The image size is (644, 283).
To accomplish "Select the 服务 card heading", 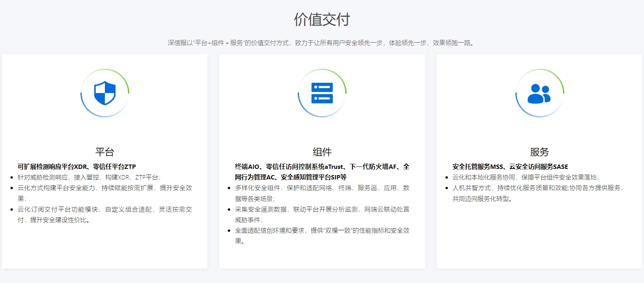I will click(x=539, y=152).
